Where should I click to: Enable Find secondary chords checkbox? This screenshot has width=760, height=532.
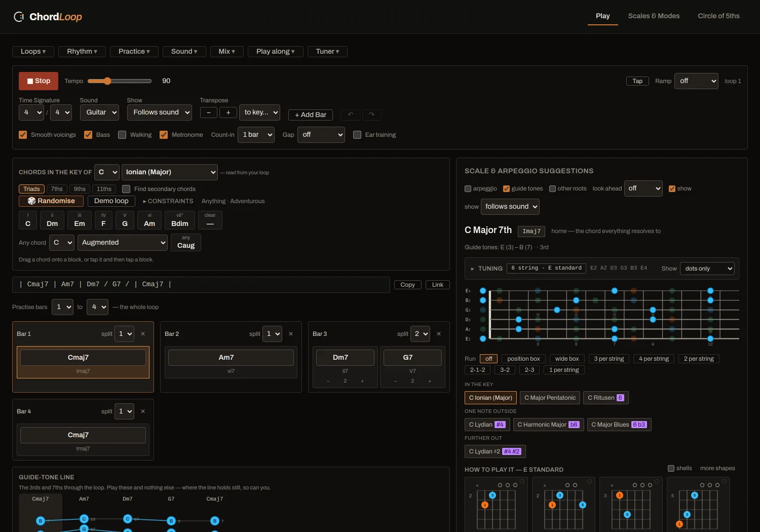(x=126, y=189)
